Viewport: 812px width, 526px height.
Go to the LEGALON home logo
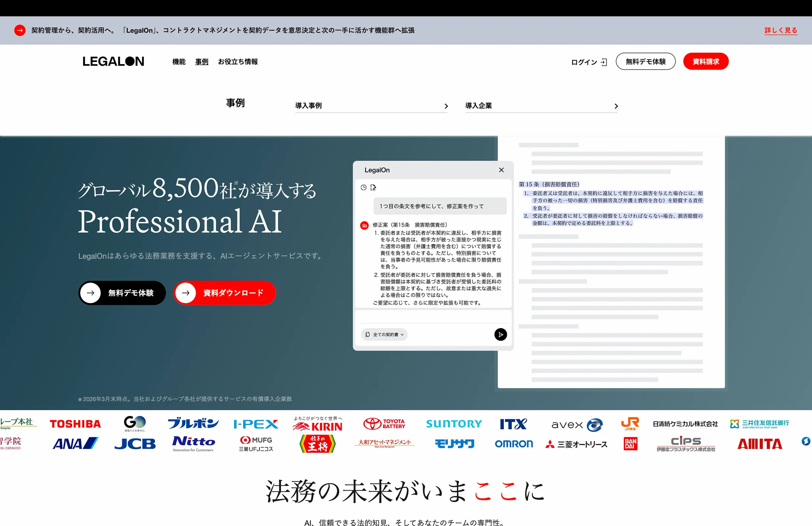[x=113, y=61]
